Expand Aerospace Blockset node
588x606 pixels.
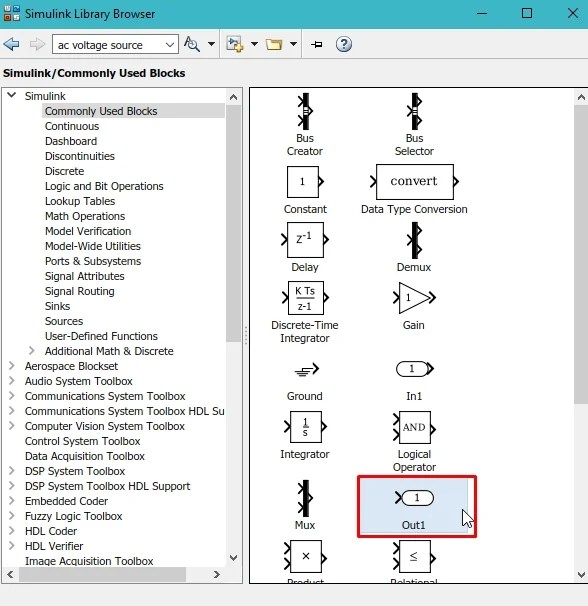tap(12, 366)
